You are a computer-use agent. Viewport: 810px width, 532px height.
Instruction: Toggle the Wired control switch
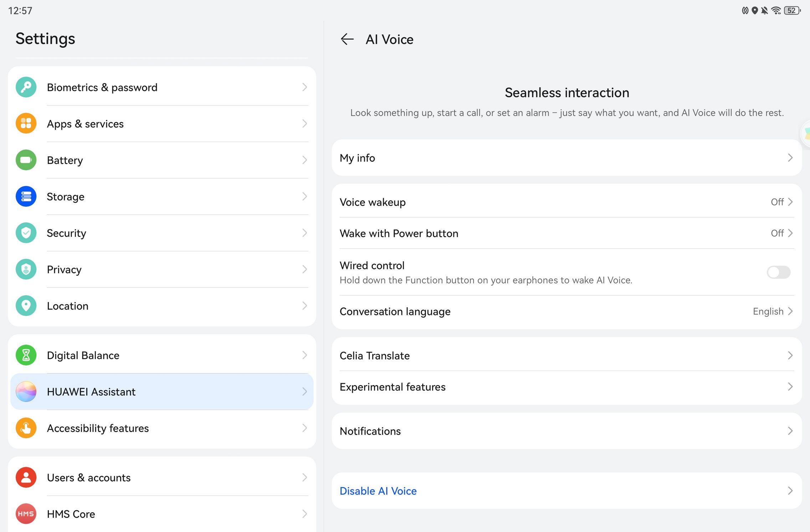point(778,273)
